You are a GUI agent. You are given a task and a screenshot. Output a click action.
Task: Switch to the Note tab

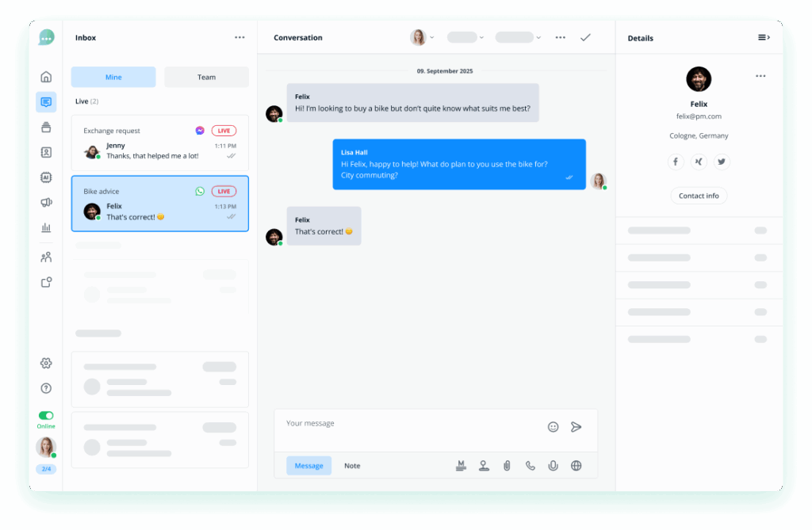click(x=352, y=466)
